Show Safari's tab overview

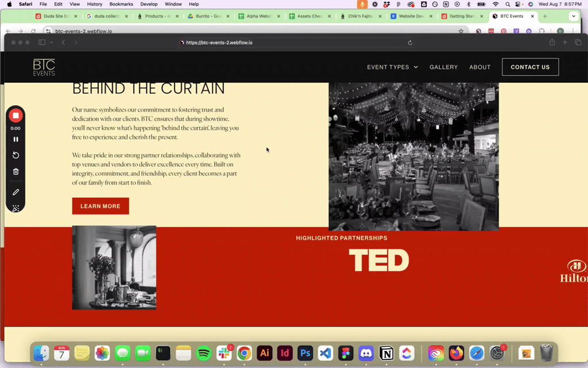(578, 43)
